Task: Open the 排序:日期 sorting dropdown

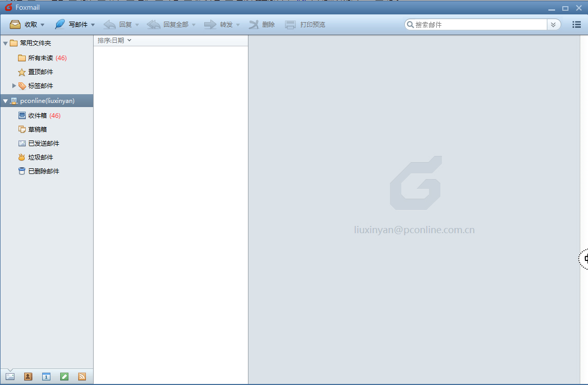Action: (x=114, y=40)
